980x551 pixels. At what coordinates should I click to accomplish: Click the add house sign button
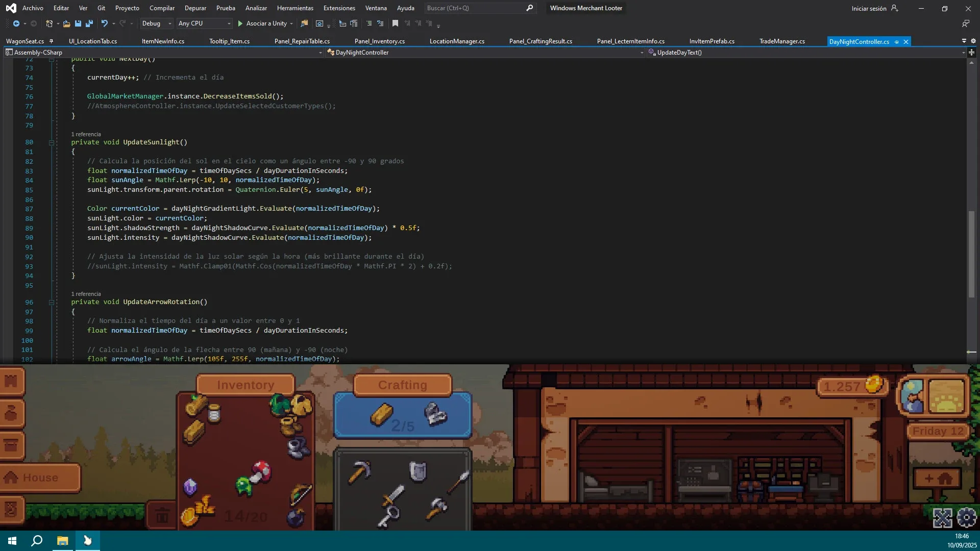coord(938,479)
